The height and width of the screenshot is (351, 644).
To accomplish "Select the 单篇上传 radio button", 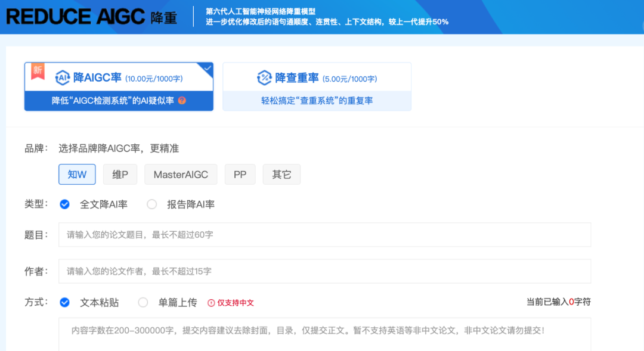I will (x=143, y=302).
